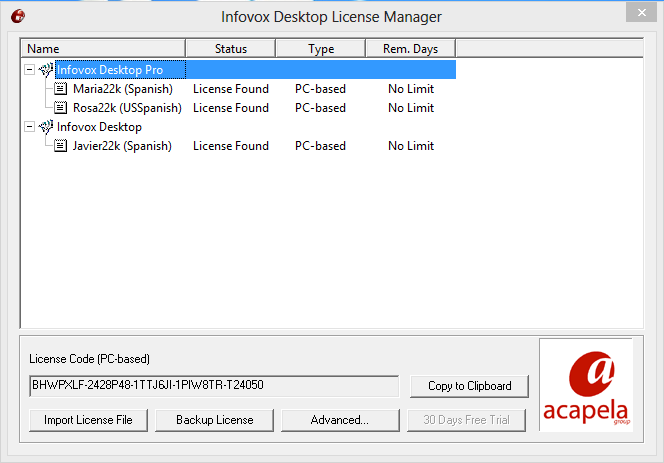The width and height of the screenshot is (664, 463).
Task: Select the Infovox Desktop tree item
Action: pos(99,127)
